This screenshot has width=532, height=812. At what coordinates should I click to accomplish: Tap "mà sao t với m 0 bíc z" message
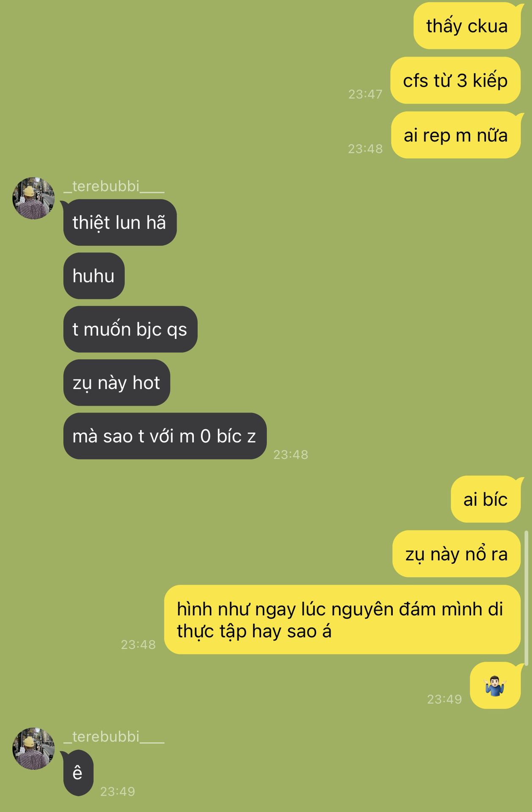pyautogui.click(x=165, y=436)
